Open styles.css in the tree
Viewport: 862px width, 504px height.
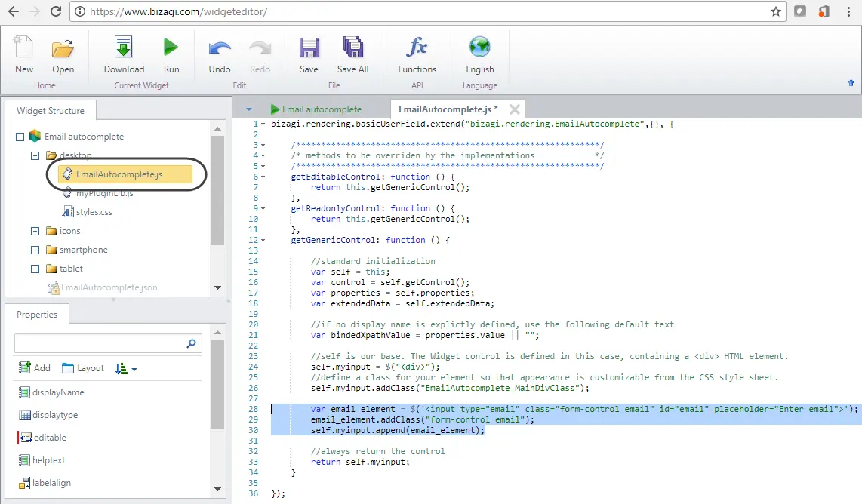point(88,212)
